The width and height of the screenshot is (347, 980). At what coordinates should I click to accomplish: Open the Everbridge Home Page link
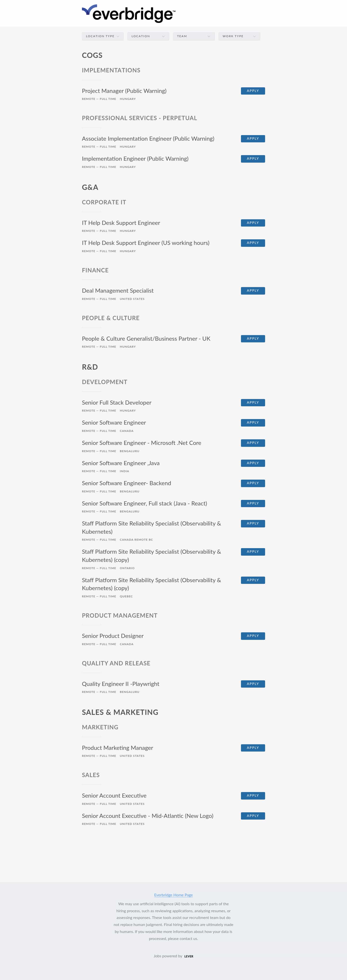click(173, 895)
